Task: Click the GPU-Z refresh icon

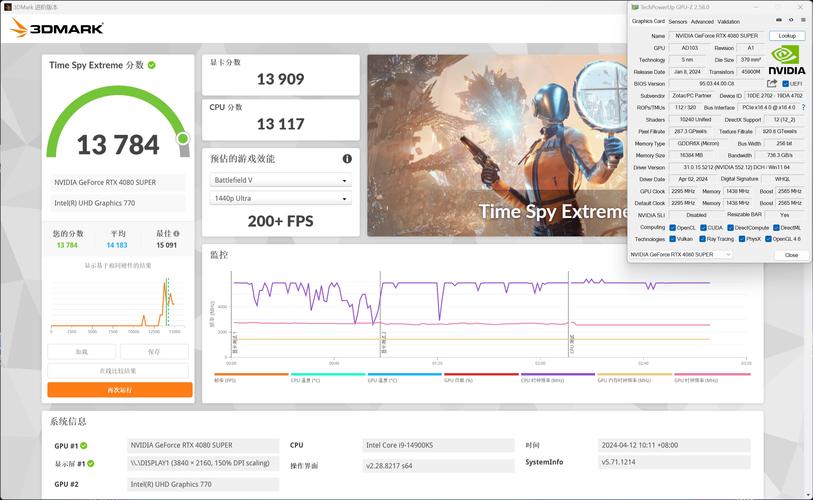Action: (x=789, y=21)
